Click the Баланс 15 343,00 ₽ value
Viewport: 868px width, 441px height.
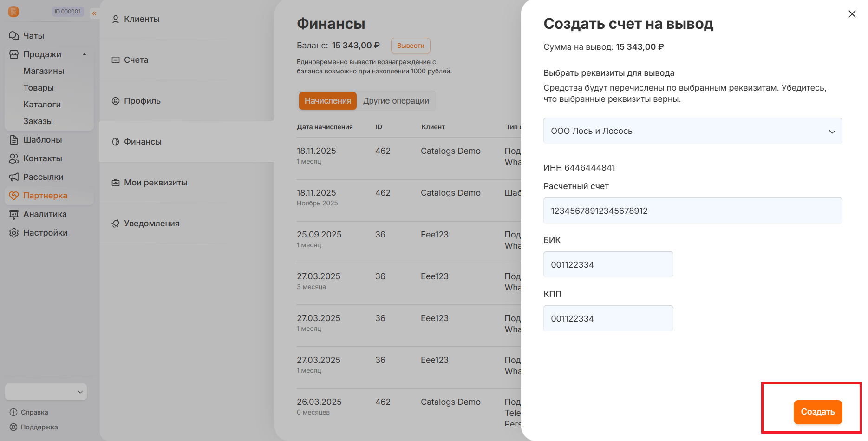click(x=356, y=46)
